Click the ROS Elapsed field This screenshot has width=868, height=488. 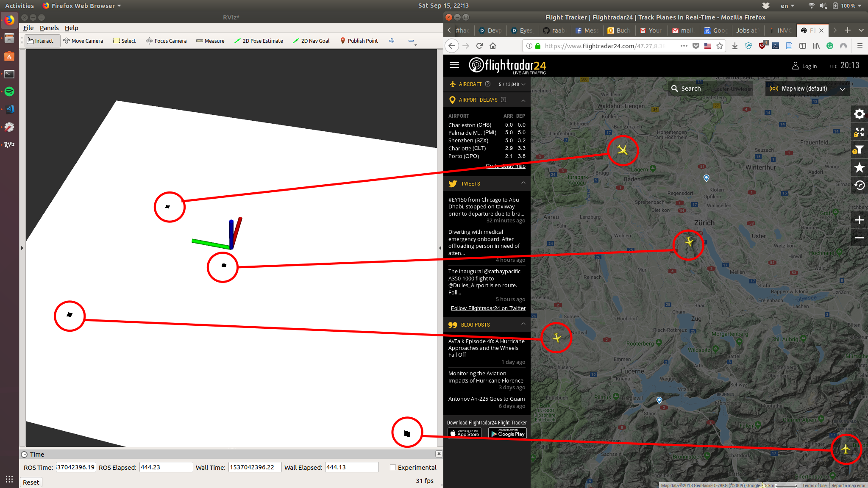click(166, 467)
